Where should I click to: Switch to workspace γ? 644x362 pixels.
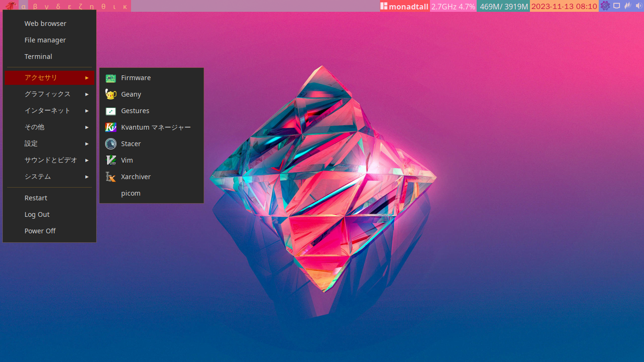pyautogui.click(x=46, y=6)
